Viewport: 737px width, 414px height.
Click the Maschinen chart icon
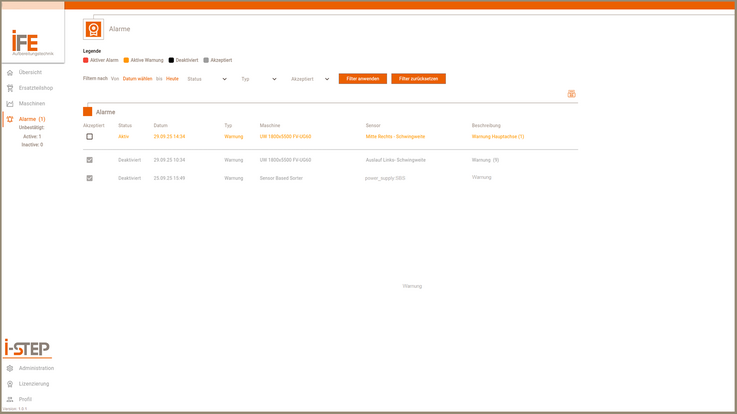[x=10, y=104]
